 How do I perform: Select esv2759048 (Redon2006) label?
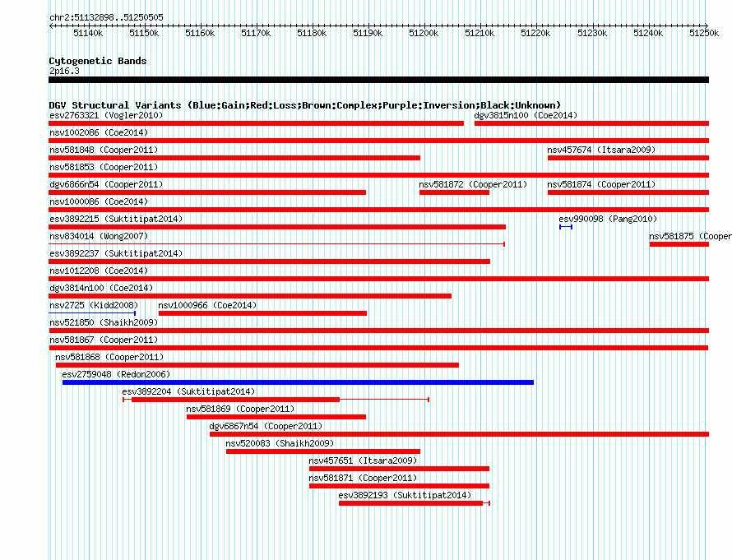click(116, 374)
